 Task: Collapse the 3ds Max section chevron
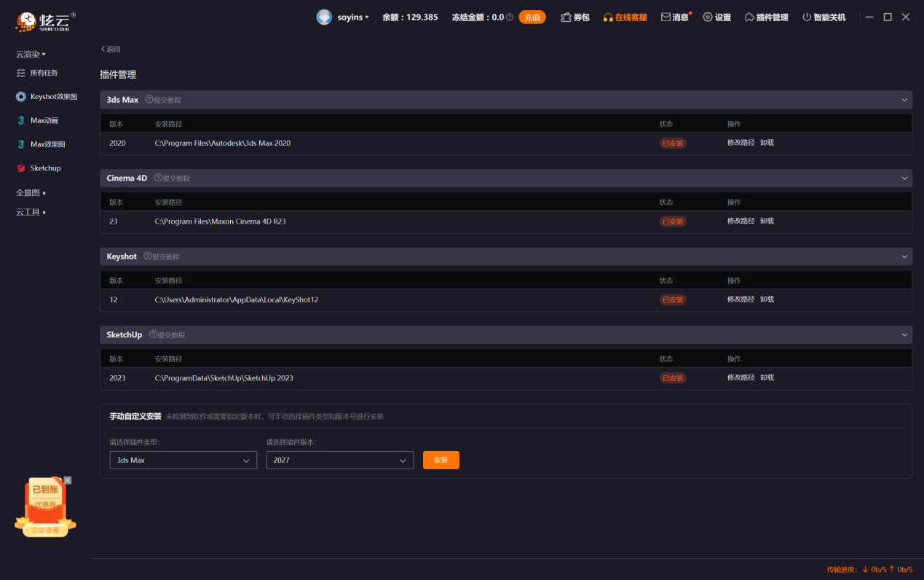(904, 100)
